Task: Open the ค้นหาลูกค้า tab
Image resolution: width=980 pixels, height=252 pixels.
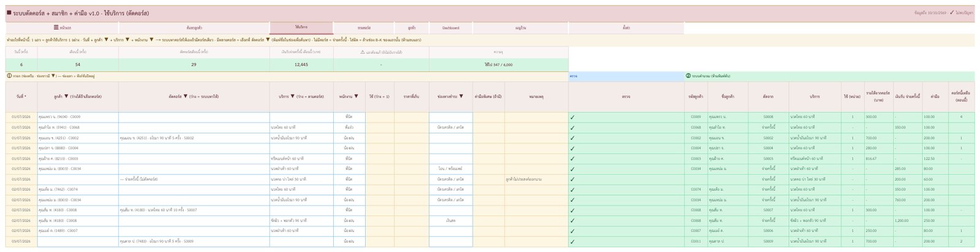Action: (x=194, y=28)
